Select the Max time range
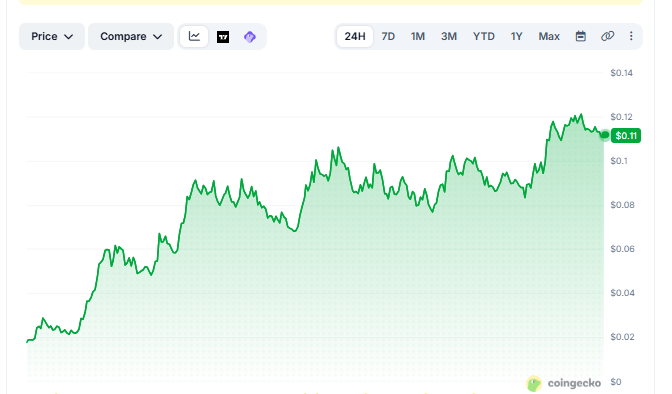 click(x=549, y=36)
